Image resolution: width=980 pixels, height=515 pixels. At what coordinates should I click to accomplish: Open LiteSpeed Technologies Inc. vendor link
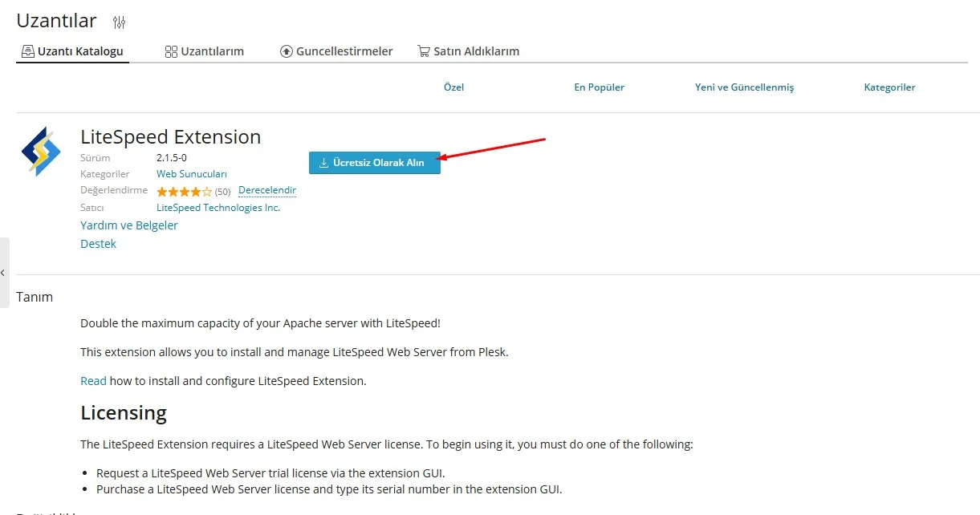218,208
